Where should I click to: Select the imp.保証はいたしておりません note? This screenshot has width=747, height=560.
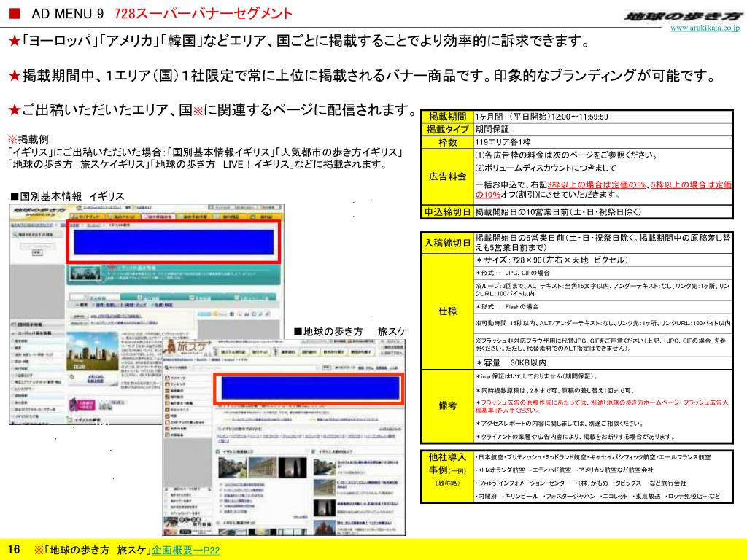tap(536, 376)
